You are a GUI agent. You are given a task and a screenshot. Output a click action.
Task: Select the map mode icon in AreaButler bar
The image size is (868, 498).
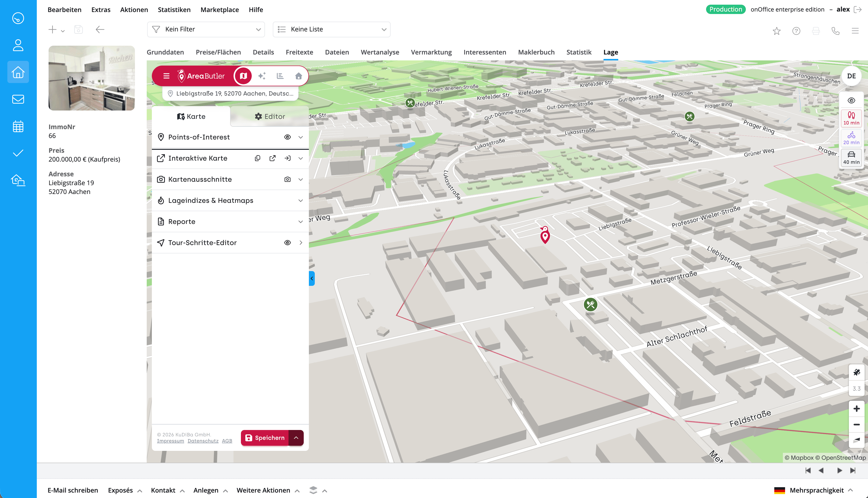[243, 76]
